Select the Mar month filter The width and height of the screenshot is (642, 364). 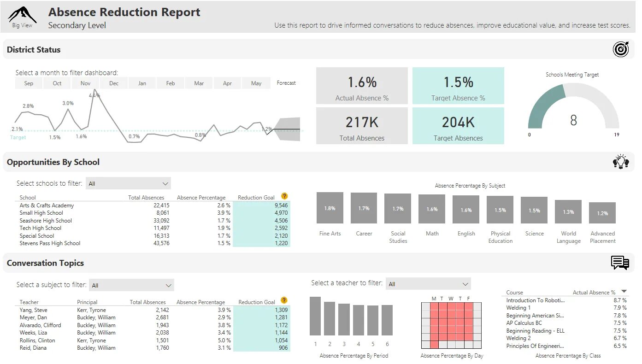[199, 83]
